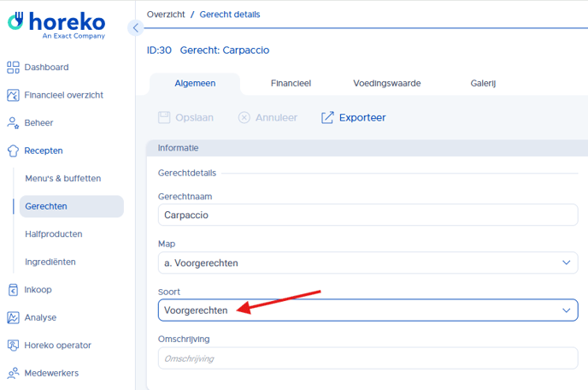Click the Horeko operator touch icon
This screenshot has width=588, height=390.
pyautogui.click(x=13, y=346)
